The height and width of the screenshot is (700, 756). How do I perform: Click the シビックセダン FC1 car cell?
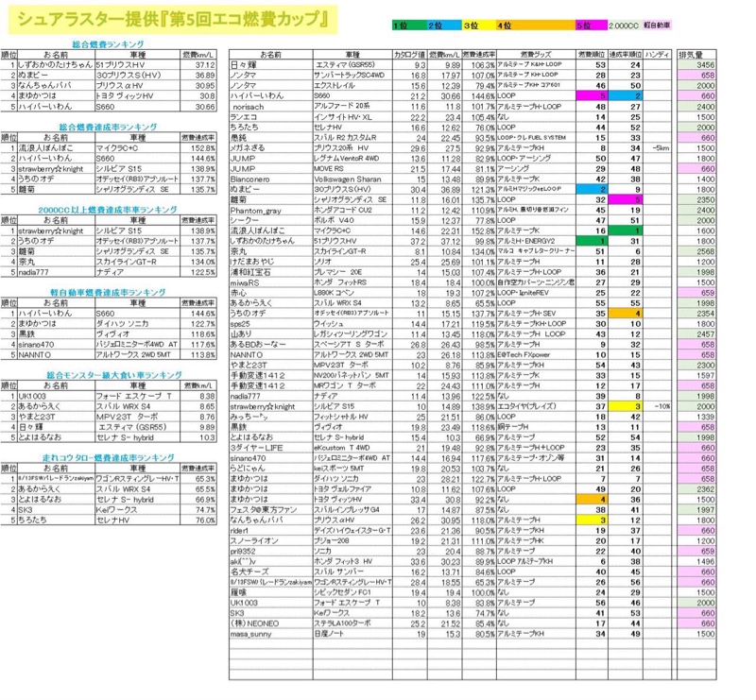pyautogui.click(x=352, y=592)
